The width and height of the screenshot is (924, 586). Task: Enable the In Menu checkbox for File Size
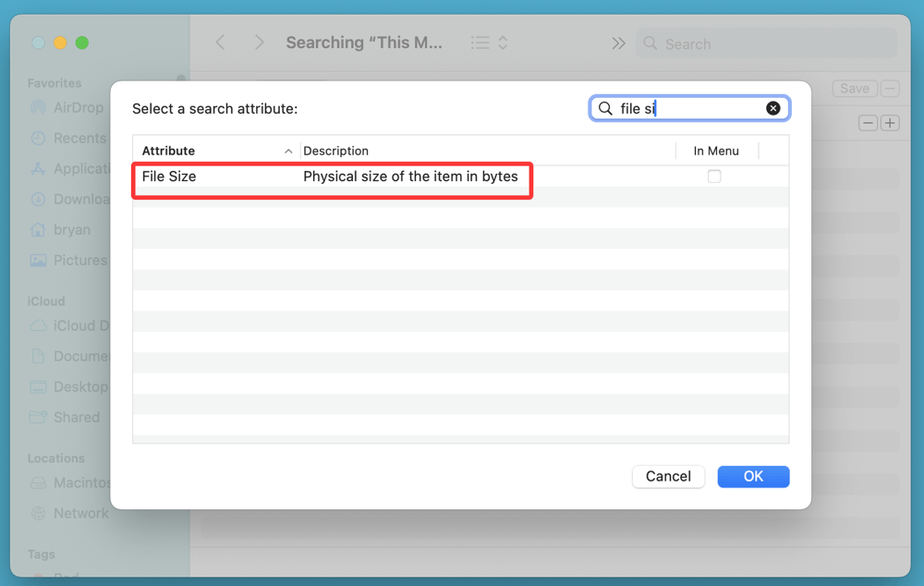click(714, 176)
